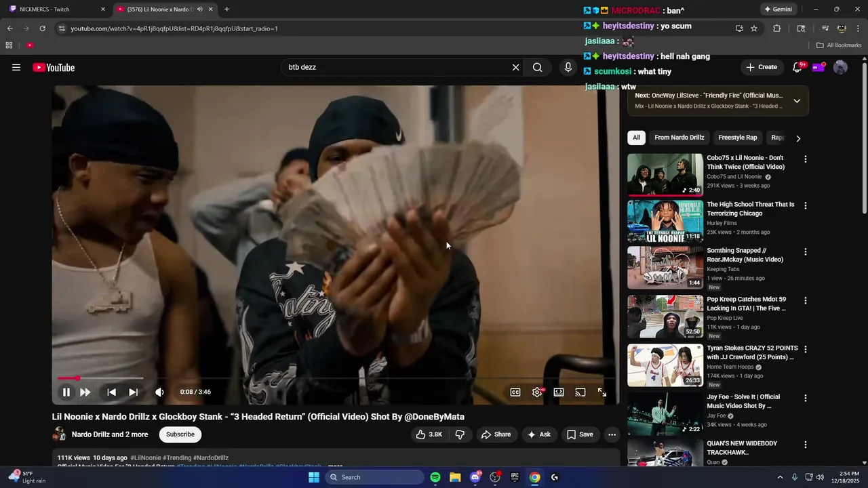Open options for Pop Kreep Catches Mdot video

pyautogui.click(x=806, y=300)
